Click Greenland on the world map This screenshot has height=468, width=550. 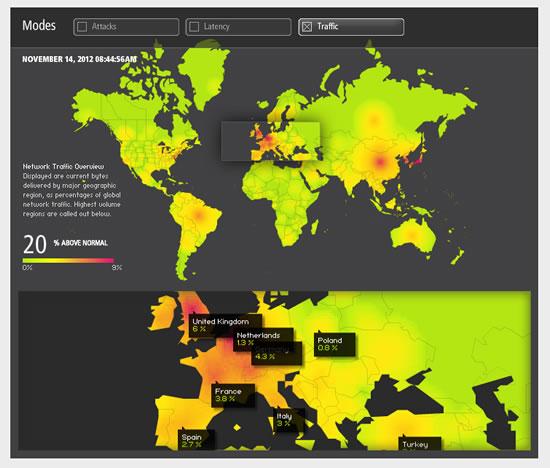tap(205, 75)
